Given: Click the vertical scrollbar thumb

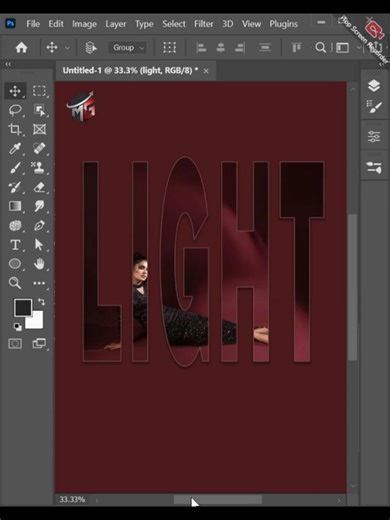Looking at the screenshot, I should click(353, 287).
